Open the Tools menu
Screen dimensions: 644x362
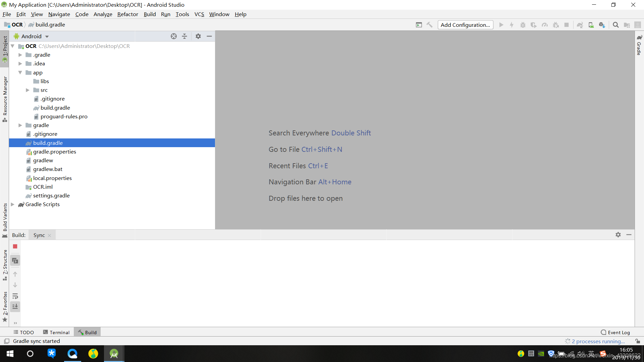[x=182, y=14]
